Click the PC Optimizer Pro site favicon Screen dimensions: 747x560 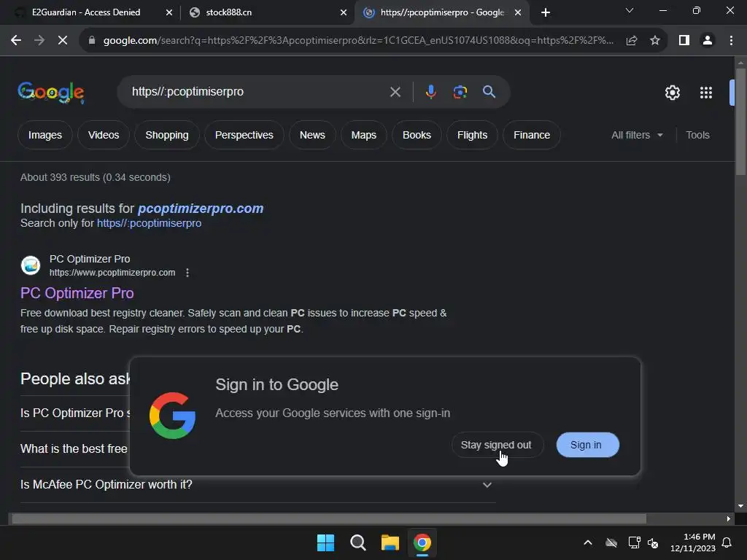point(31,265)
